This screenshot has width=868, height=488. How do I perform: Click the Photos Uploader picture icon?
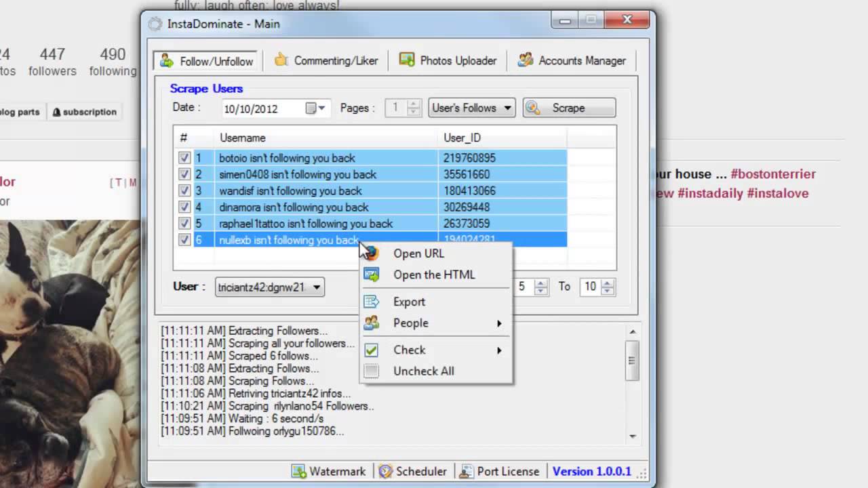[407, 60]
